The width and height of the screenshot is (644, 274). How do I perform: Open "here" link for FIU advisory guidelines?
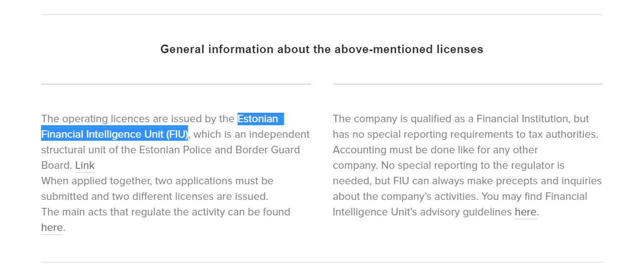pos(525,212)
